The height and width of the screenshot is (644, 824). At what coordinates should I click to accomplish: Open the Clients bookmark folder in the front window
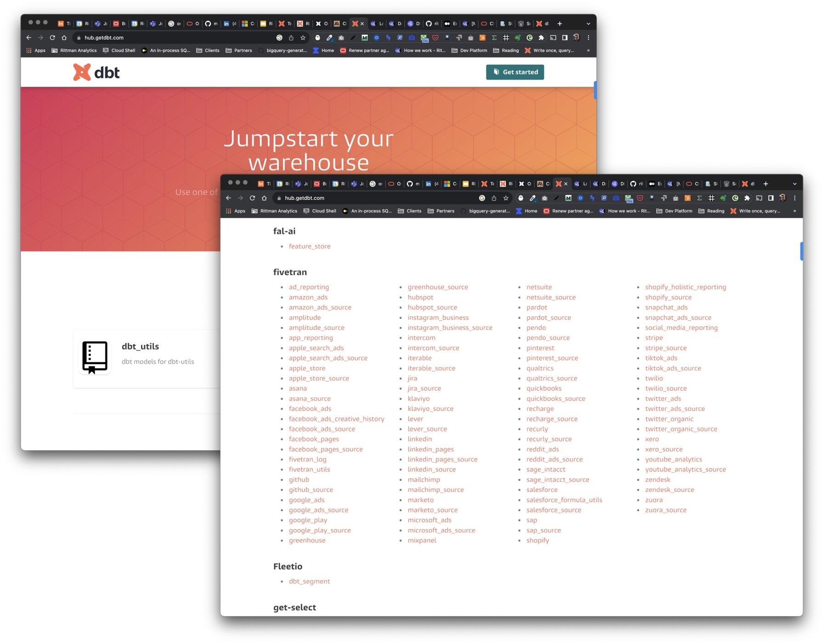pyautogui.click(x=409, y=211)
